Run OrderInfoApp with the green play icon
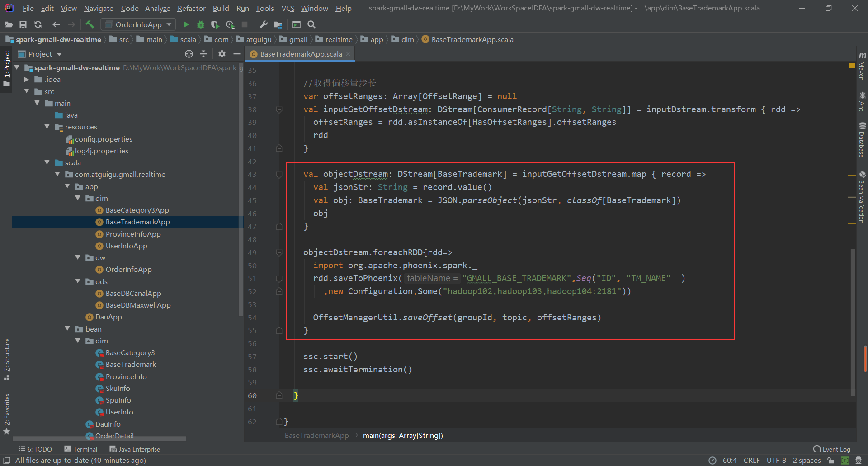 (x=186, y=24)
